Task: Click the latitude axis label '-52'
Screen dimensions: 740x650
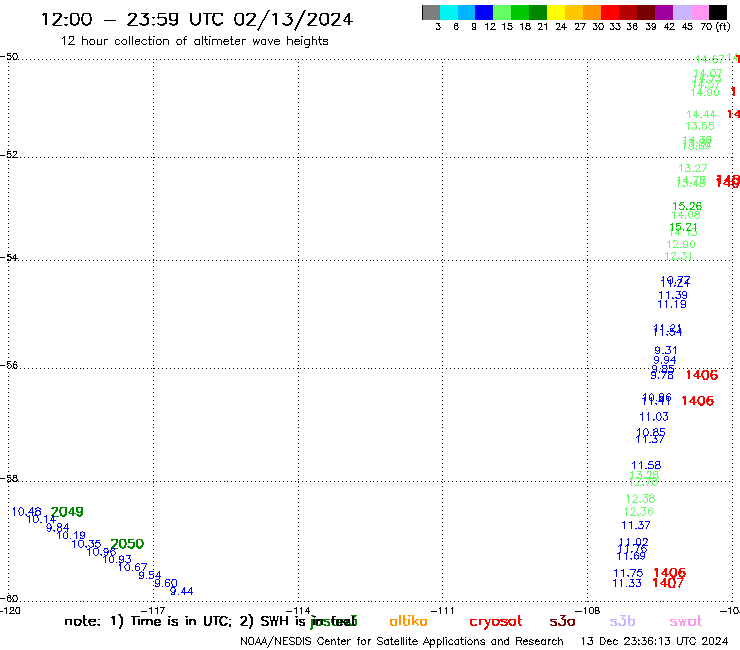Action: [9, 154]
